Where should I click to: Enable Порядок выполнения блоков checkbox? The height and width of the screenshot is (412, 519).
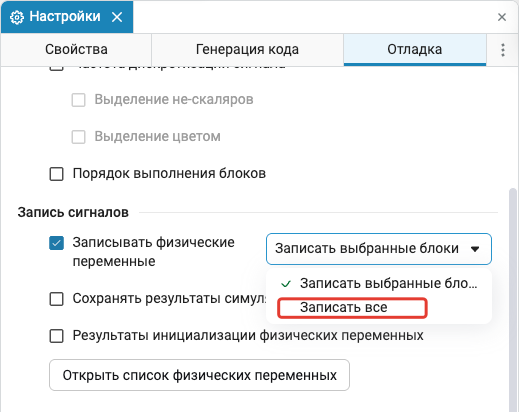[56, 174]
